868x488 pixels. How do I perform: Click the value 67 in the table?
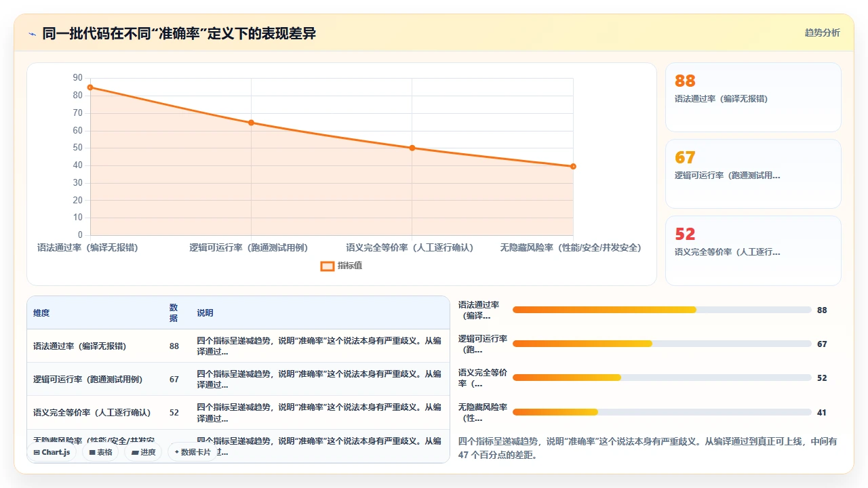click(x=174, y=380)
